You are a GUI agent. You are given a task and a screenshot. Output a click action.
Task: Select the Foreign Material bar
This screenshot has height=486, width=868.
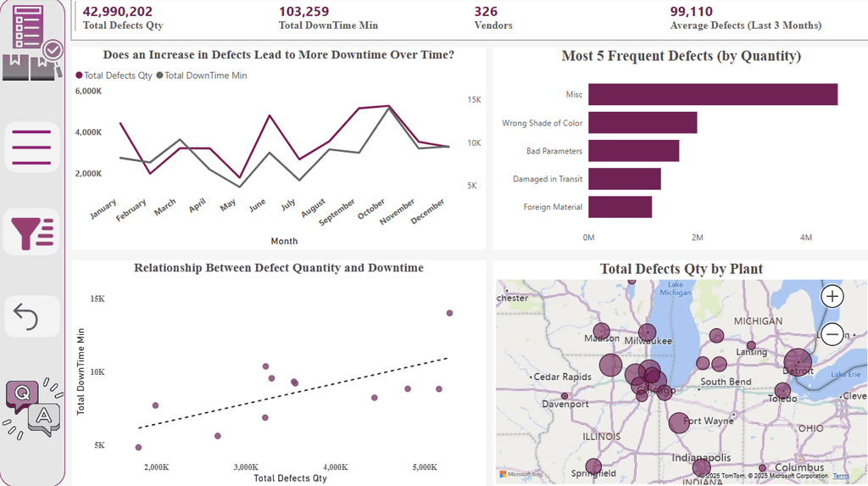620,207
